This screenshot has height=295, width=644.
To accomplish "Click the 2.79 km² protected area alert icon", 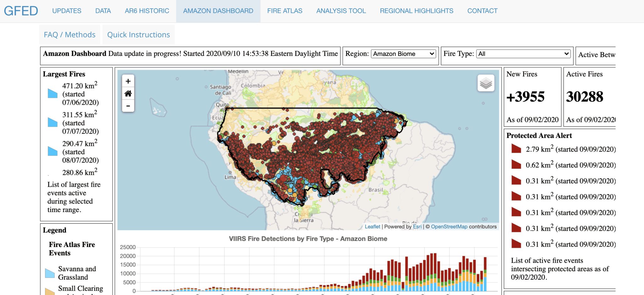I will tap(516, 148).
